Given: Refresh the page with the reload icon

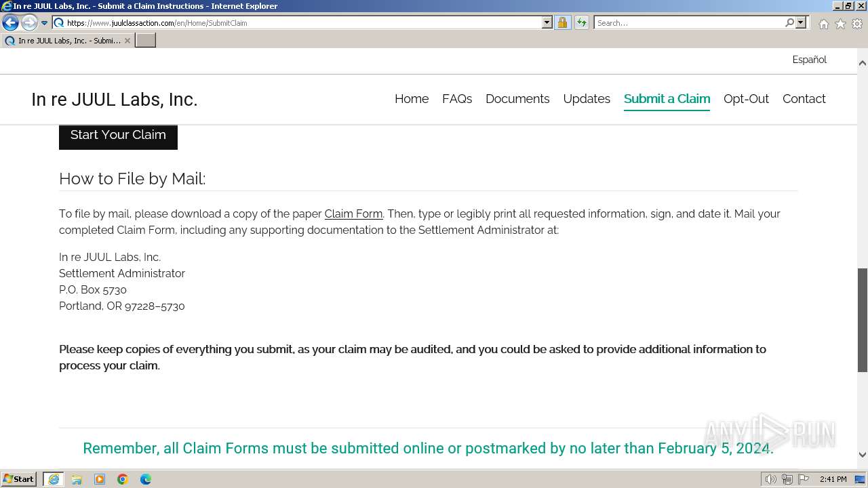Looking at the screenshot, I should pos(582,23).
